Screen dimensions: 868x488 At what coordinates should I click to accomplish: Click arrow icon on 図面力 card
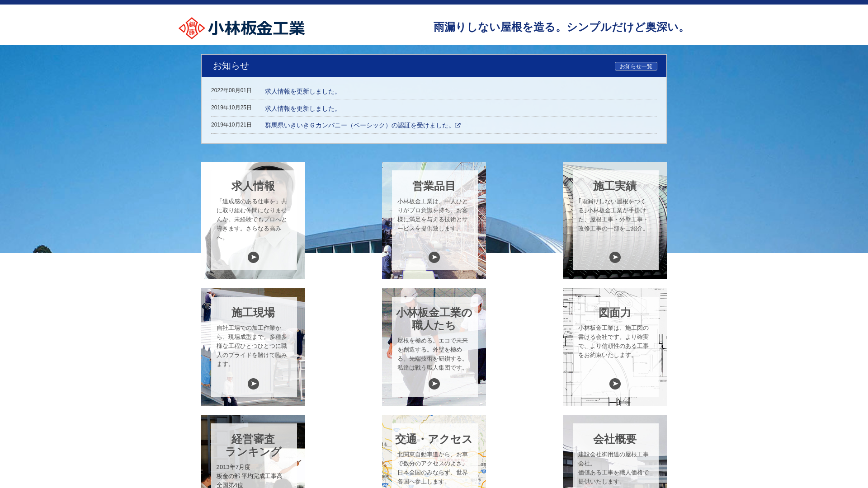click(615, 384)
